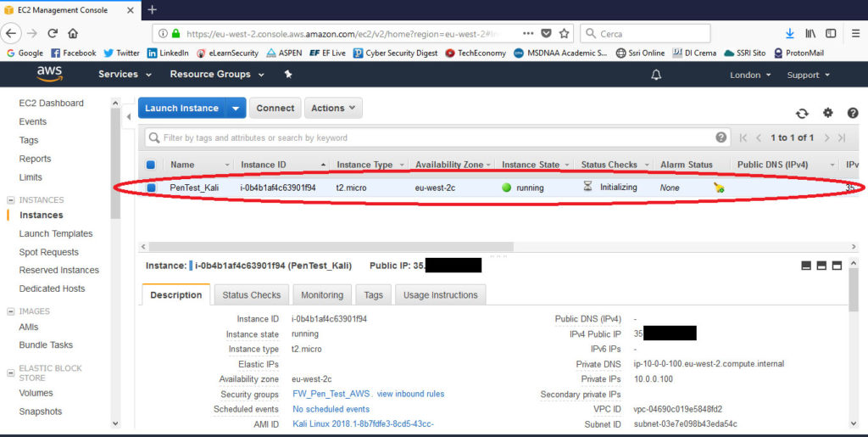Collapse the ELASTIC BLOCK STORE section
Image resolution: width=868 pixels, height=437 pixels.
(x=10, y=373)
